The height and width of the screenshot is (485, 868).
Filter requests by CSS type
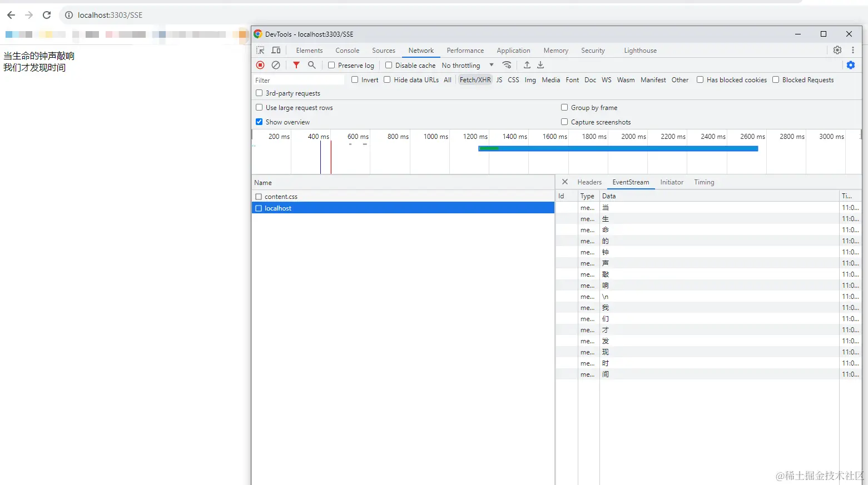click(513, 79)
